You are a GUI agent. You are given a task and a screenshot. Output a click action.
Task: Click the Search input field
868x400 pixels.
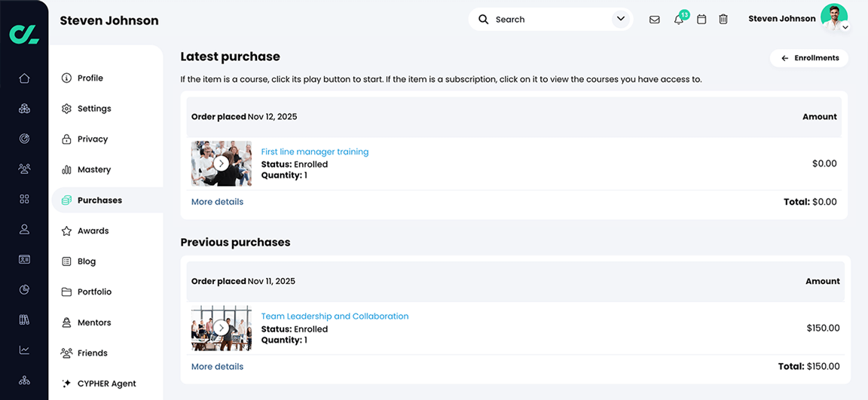pos(551,20)
